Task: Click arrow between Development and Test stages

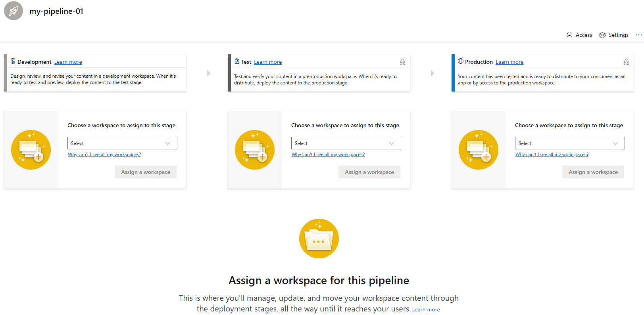Action: coord(209,73)
